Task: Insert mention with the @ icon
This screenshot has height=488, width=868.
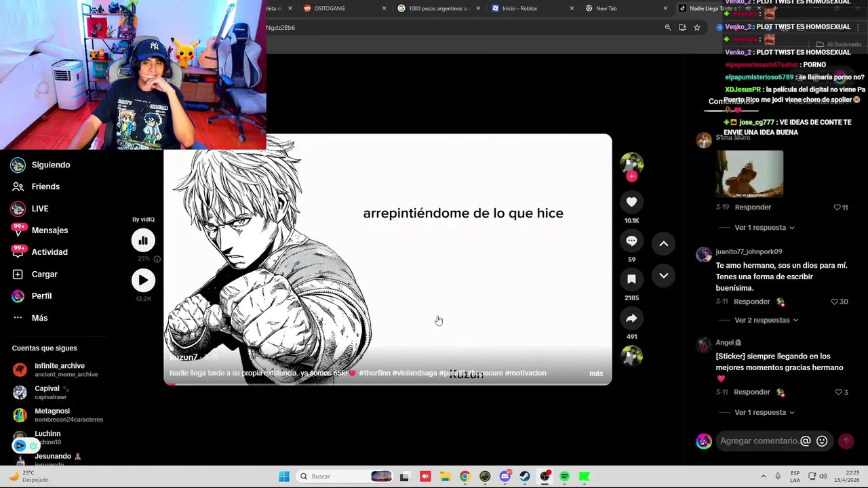Action: click(806, 441)
